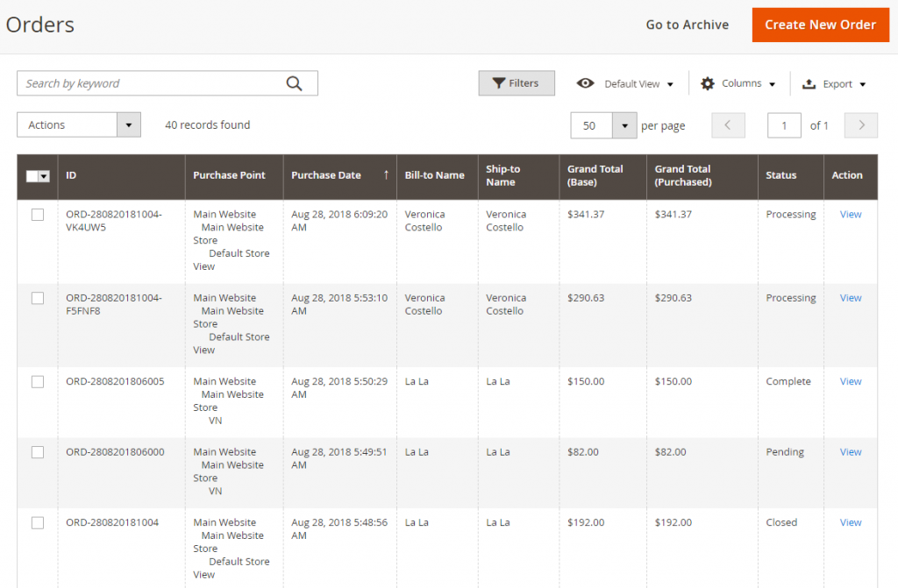Sort by the Status column header
Screen dimensions: 898x588
[x=780, y=175]
